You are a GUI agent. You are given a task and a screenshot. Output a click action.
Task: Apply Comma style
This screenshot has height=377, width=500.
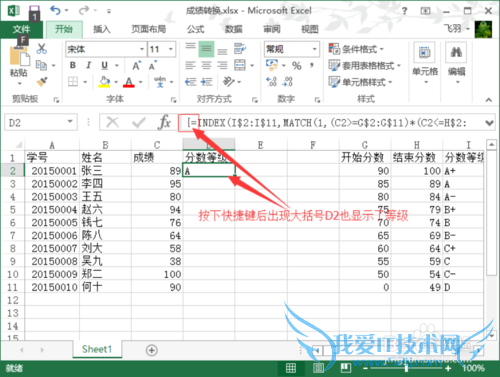tap(312, 65)
